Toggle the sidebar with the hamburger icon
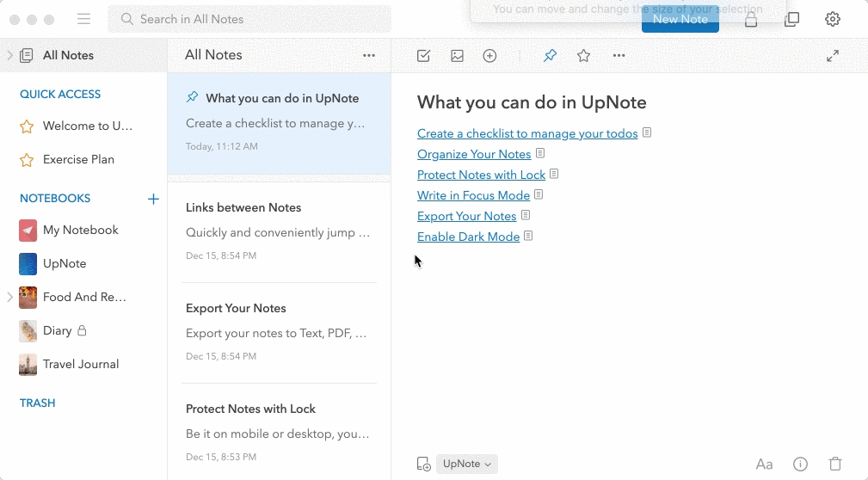Viewport: 868px width, 480px height. pyautogui.click(x=83, y=20)
